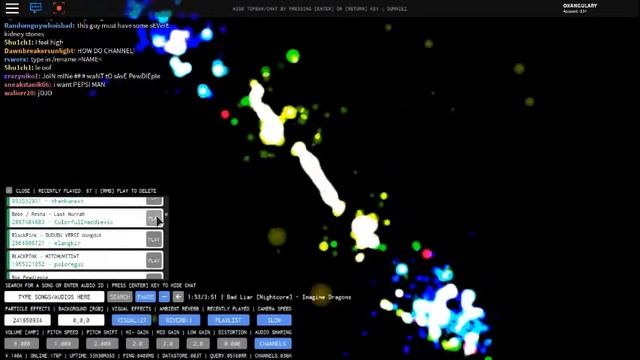
Task: Click the SEARCH button
Action: [x=120, y=297]
